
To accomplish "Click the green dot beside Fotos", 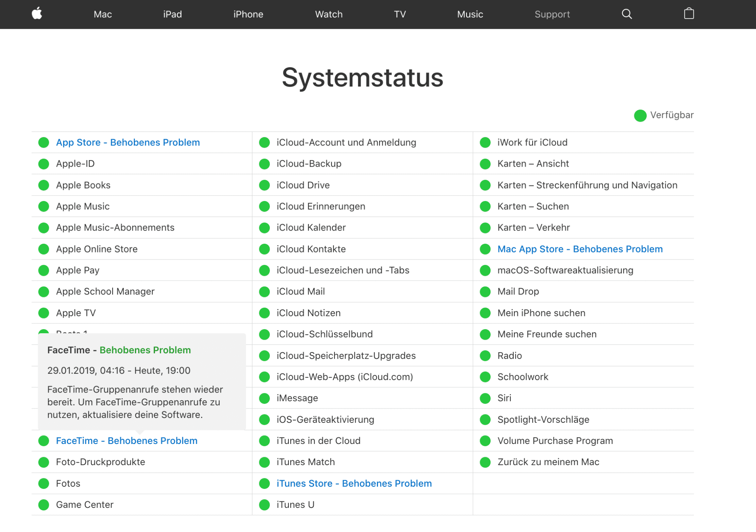I will (44, 484).
